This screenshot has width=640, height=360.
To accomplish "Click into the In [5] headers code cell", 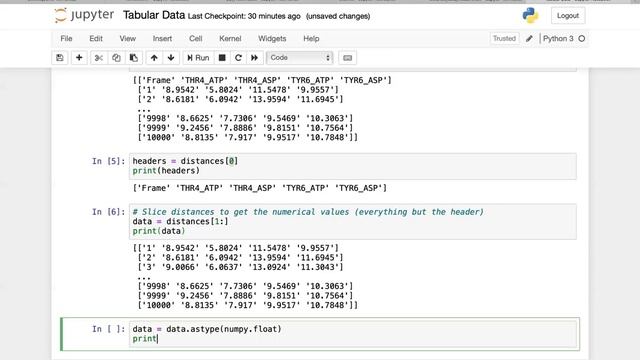I will (x=353, y=166).
